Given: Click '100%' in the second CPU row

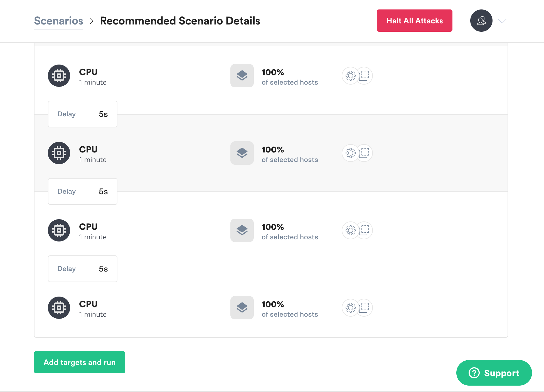Looking at the screenshot, I should (273, 150).
